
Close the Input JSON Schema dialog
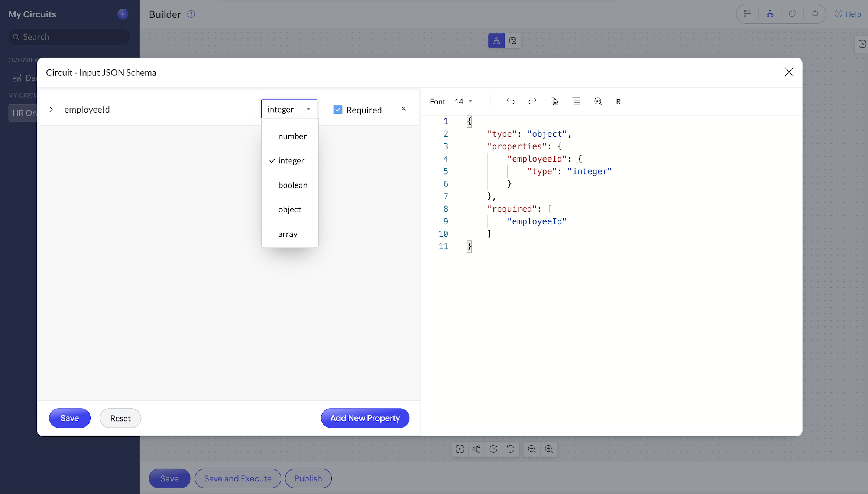click(789, 72)
